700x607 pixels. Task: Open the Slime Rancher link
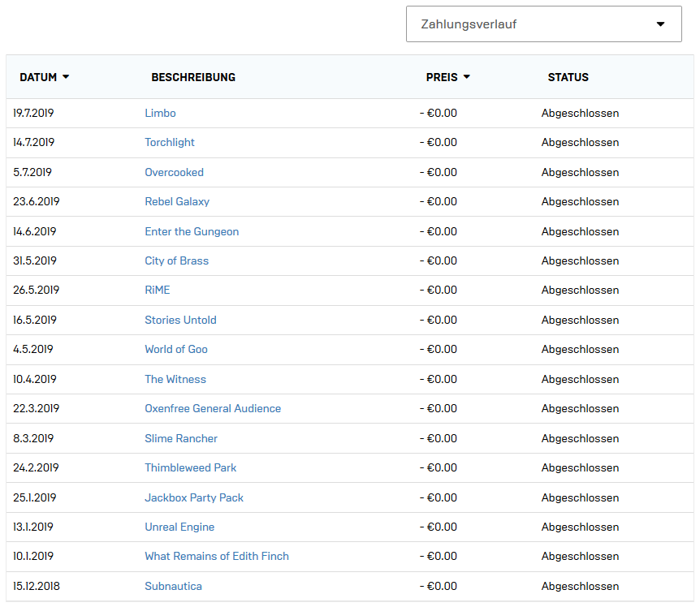181,439
